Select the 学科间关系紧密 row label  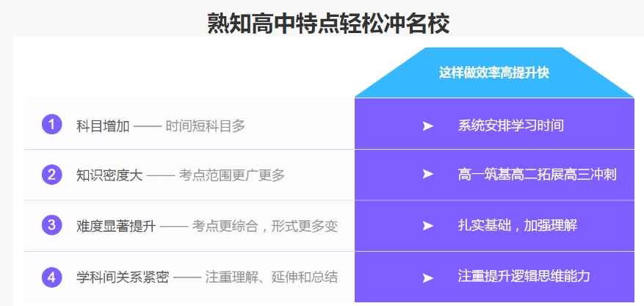click(123, 277)
